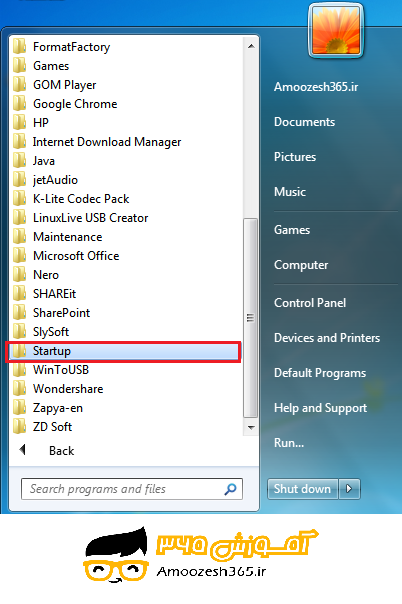
Task: Open Games in the right pane
Action: (x=291, y=230)
